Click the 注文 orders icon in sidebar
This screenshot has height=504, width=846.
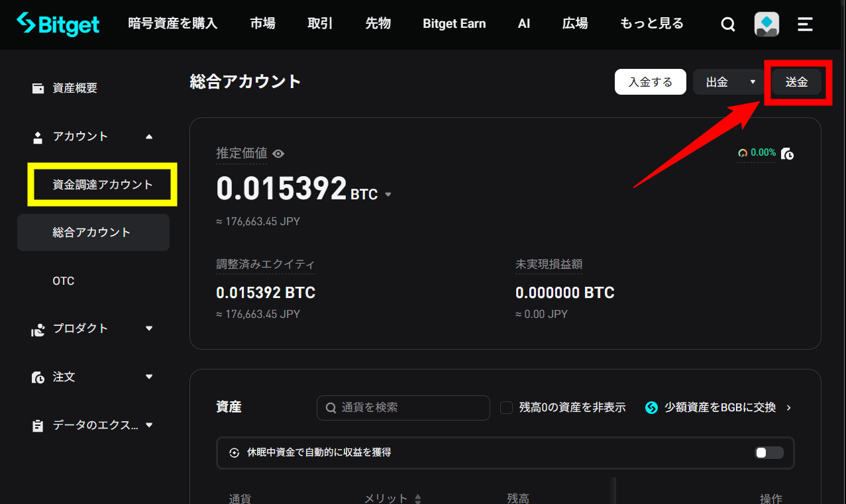38,377
